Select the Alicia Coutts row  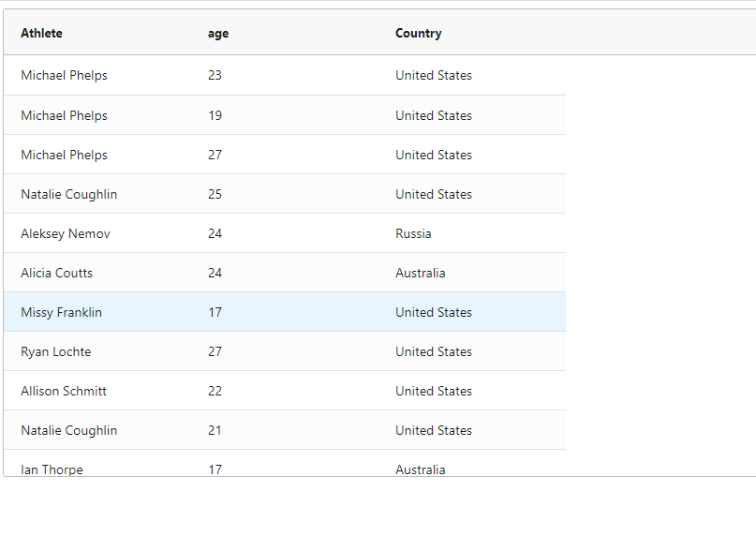(285, 273)
